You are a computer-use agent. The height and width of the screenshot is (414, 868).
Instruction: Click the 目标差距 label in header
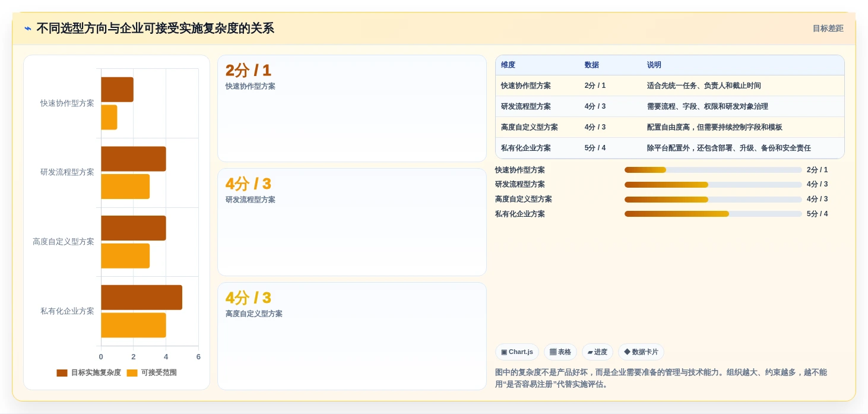pyautogui.click(x=828, y=29)
